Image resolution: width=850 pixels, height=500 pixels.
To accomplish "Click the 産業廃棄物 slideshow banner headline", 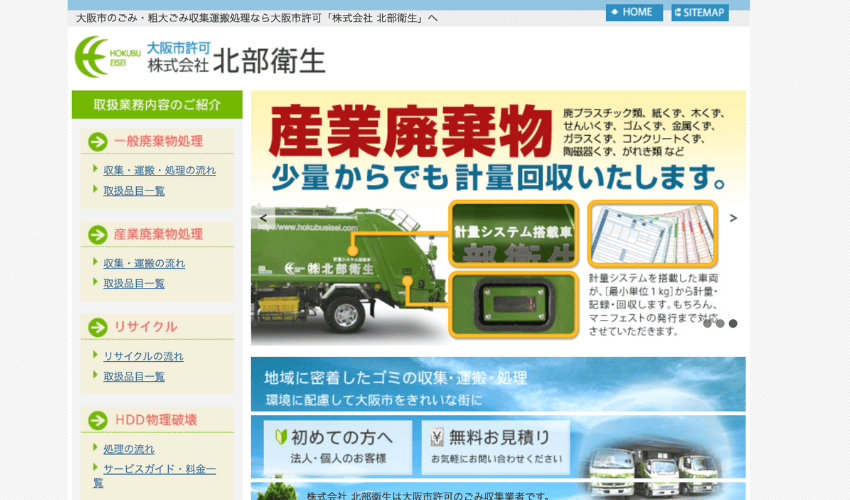I will point(410,131).
